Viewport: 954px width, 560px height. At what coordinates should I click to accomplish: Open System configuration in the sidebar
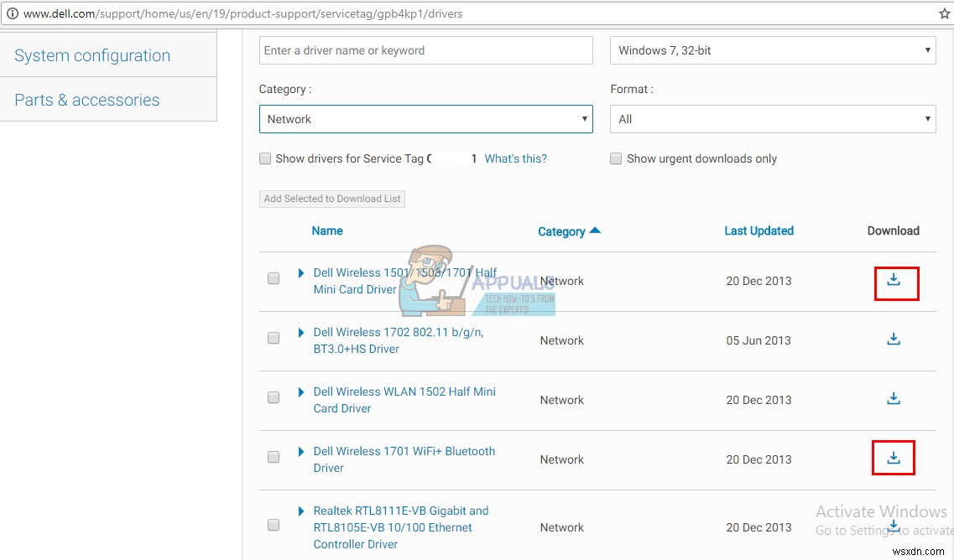click(92, 55)
